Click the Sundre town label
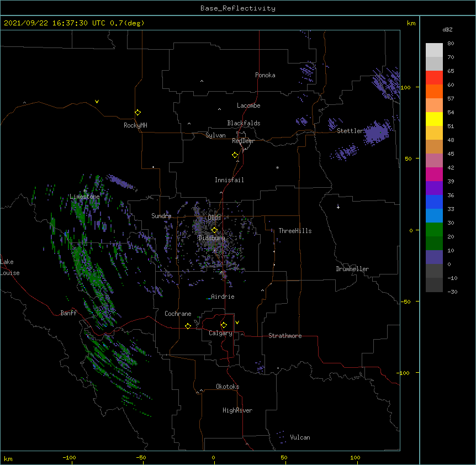Image resolution: width=476 pixels, height=465 pixels. (x=161, y=216)
